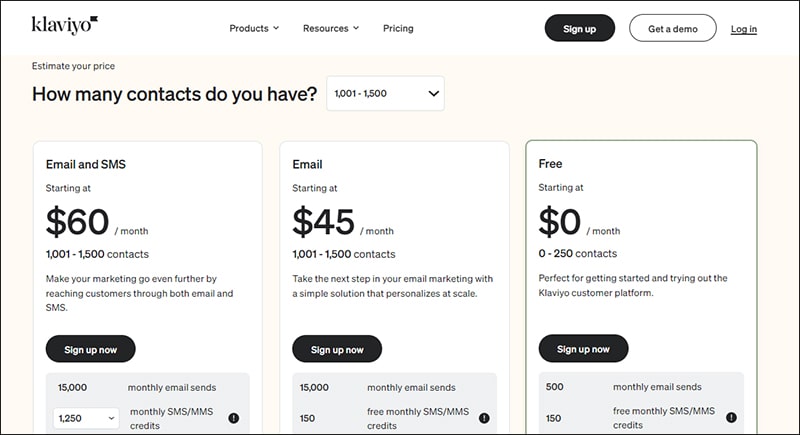Expand the Resources menu
Screen dimensions: 800x435
pos(331,29)
